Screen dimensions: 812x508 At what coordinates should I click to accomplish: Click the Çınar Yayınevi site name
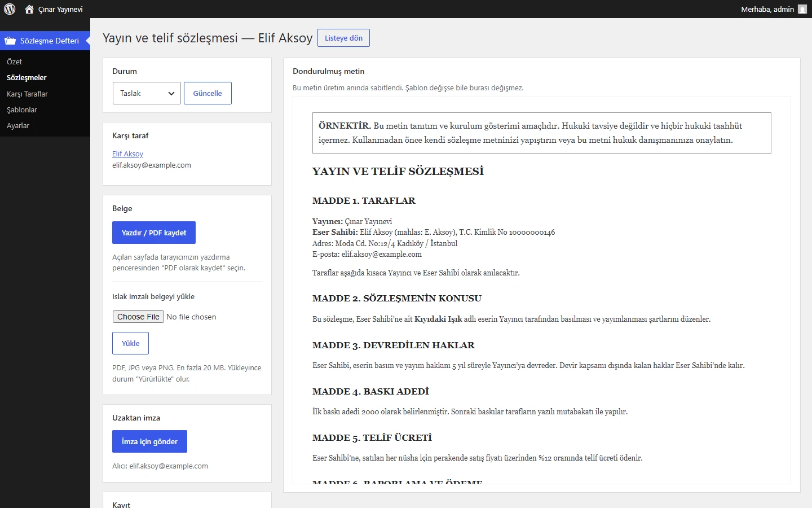[x=60, y=9]
